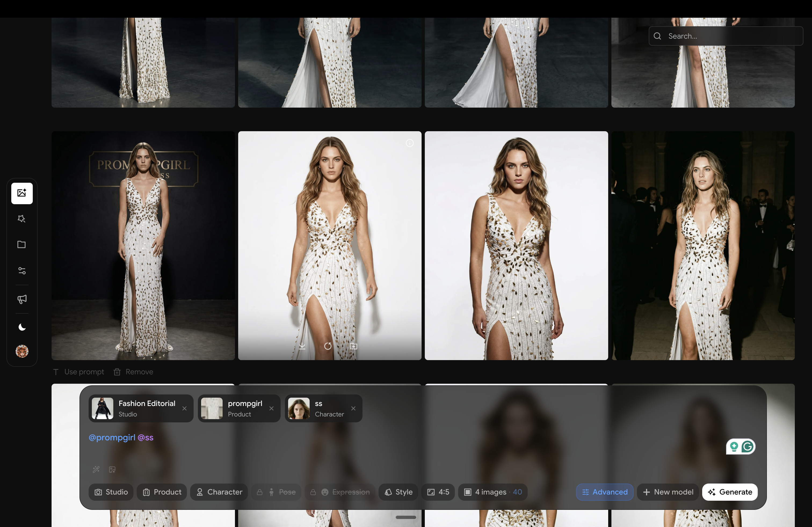Click the magic wand enhance prompt icon
The image size is (812, 527).
pyautogui.click(x=96, y=469)
